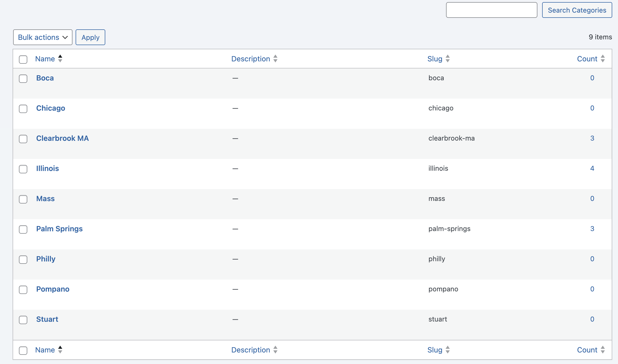Select the Stuart row checkbox
The height and width of the screenshot is (364, 618).
click(23, 320)
